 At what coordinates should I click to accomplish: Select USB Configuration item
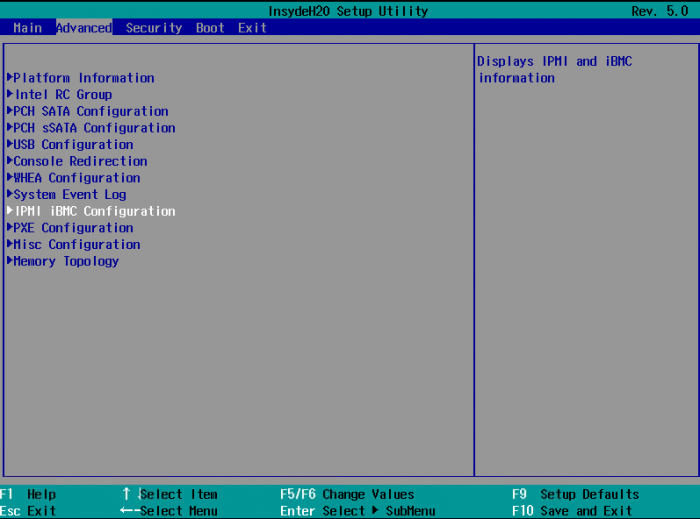tap(73, 145)
